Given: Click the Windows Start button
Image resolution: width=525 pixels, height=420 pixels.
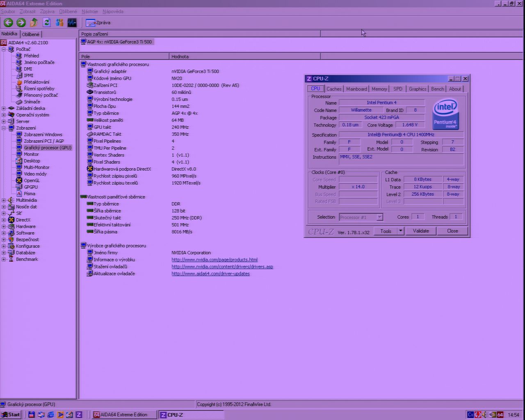Looking at the screenshot, I should (11, 415).
